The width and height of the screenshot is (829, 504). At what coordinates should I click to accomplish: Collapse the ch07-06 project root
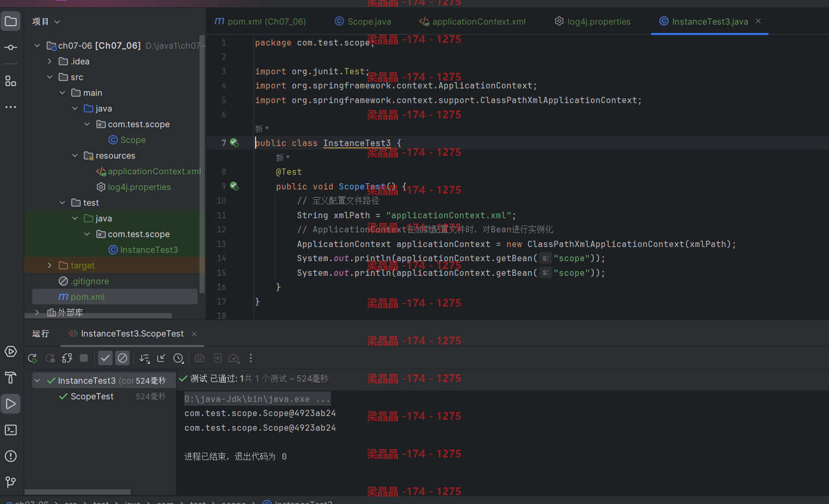[x=37, y=46]
